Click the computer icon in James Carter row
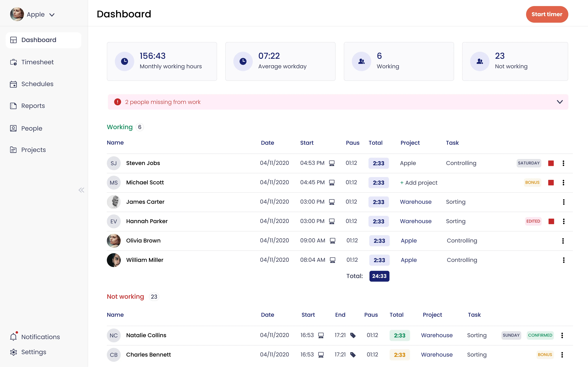 332,202
